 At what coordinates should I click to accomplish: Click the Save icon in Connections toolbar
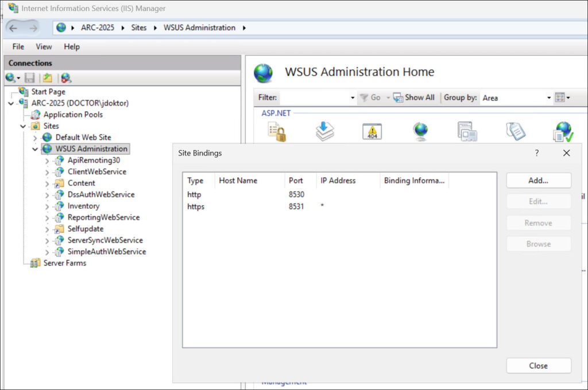click(29, 78)
